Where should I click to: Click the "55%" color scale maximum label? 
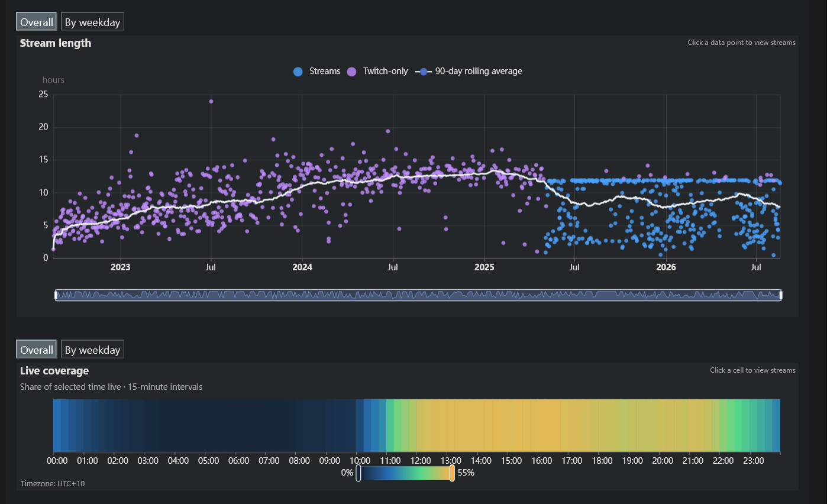466,473
